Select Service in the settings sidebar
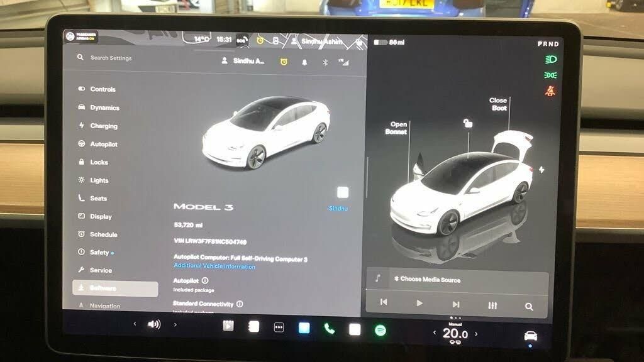 tap(95, 270)
